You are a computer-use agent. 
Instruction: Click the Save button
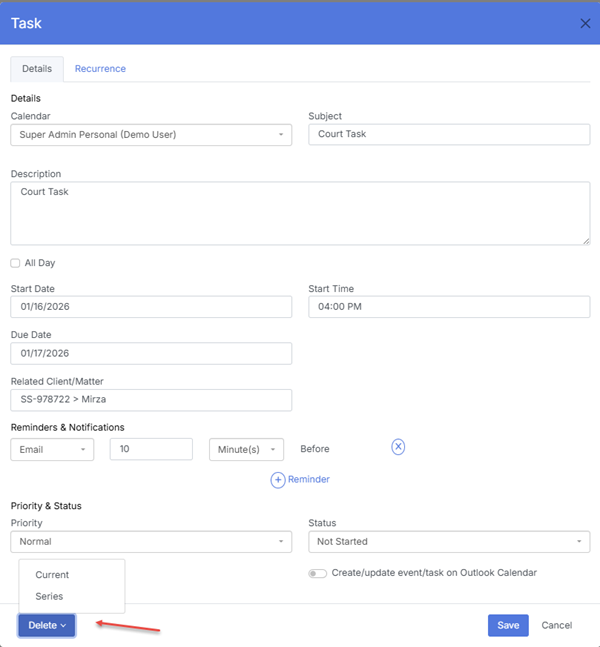click(508, 625)
